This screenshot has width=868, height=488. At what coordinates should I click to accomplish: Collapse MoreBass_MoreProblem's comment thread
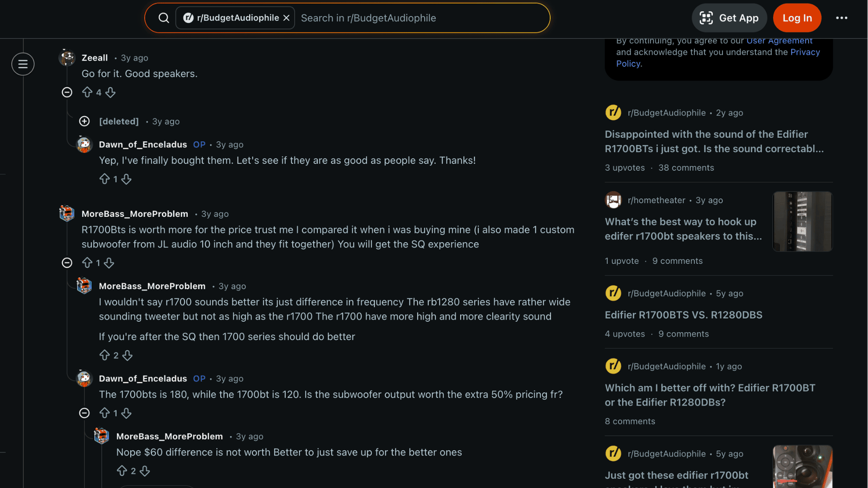(66, 263)
